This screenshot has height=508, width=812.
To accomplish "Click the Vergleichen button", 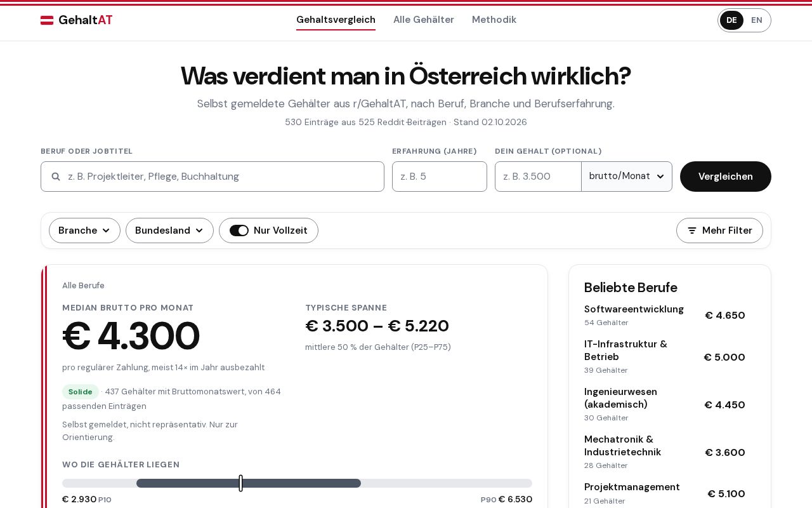I will pos(726,177).
